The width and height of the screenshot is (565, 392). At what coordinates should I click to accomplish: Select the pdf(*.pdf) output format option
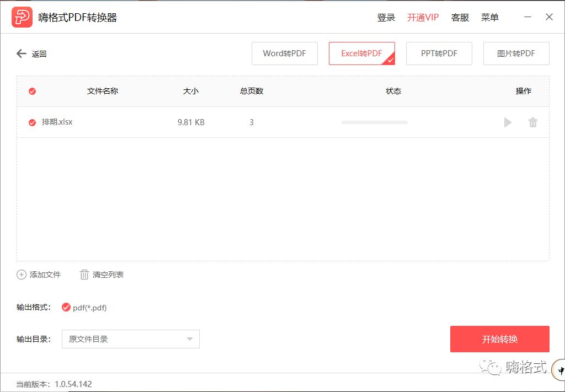click(x=66, y=308)
